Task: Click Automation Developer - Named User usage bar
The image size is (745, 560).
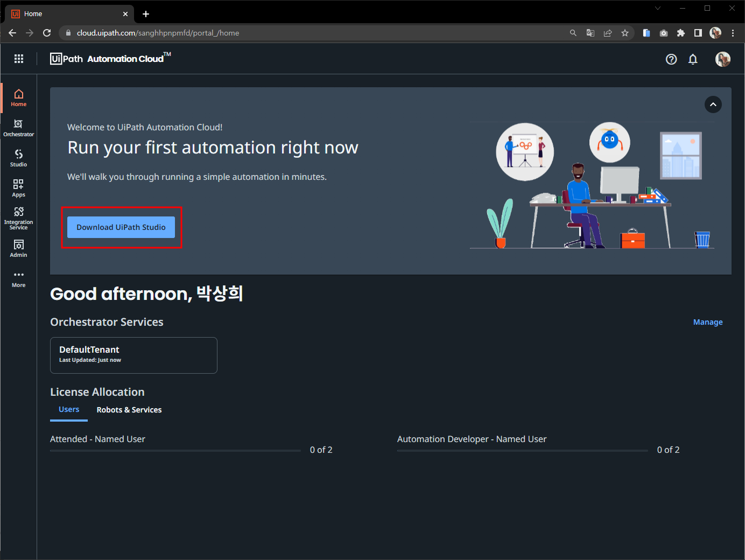Action: [x=523, y=450]
